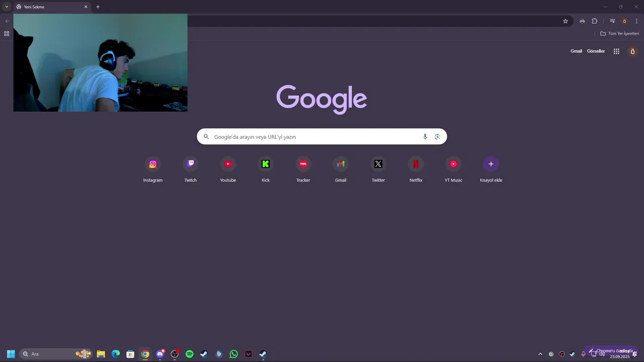The image size is (644, 362).
Task: Click the Chrome'u özelleştir button
Action: pos(611,351)
